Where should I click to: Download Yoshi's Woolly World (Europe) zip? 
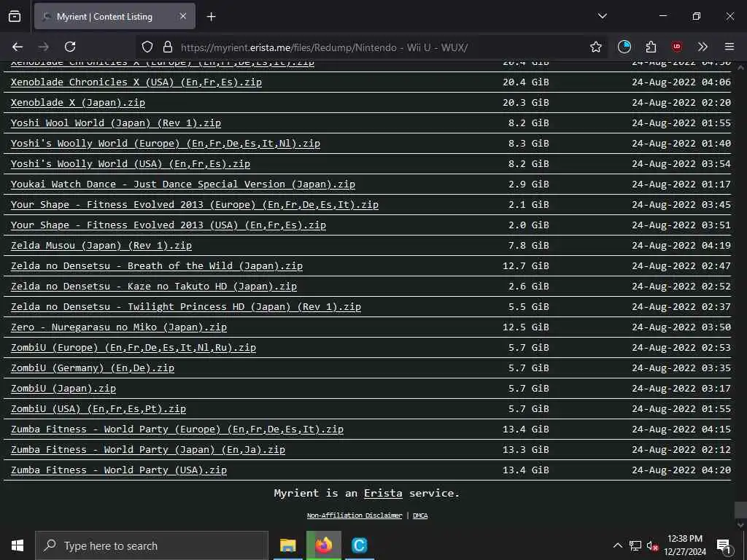(x=166, y=144)
